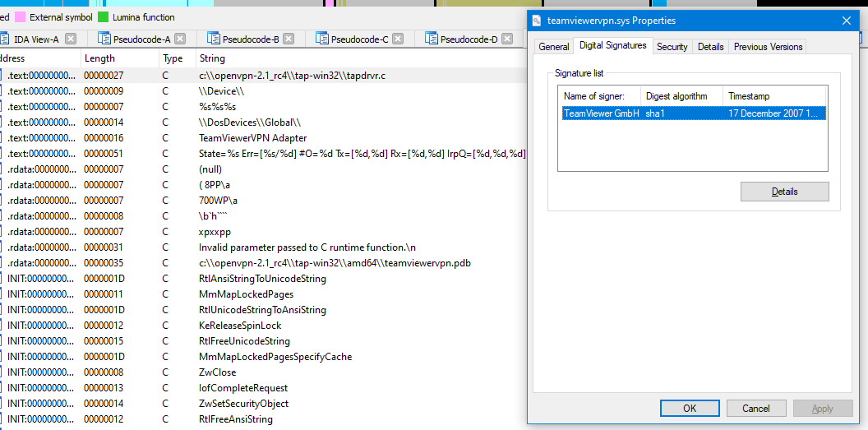Switch to the Pseudocode-B tab

click(251, 39)
